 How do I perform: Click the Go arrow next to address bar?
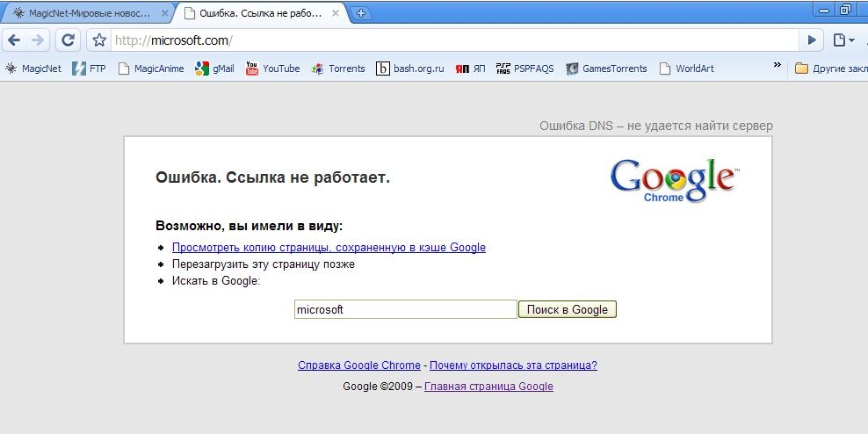tap(812, 40)
